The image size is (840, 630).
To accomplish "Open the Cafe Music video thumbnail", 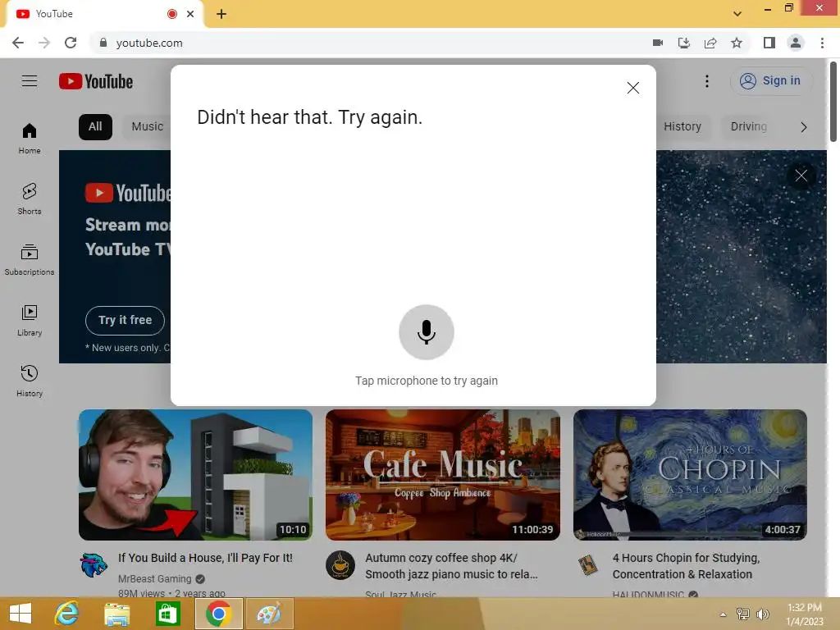I will tap(442, 475).
